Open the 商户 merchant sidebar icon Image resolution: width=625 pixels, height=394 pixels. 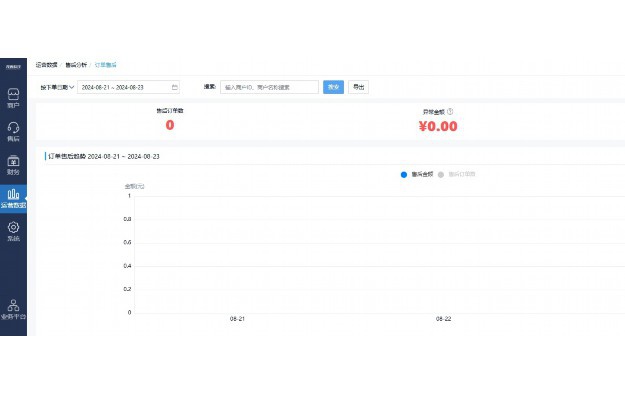[13, 98]
